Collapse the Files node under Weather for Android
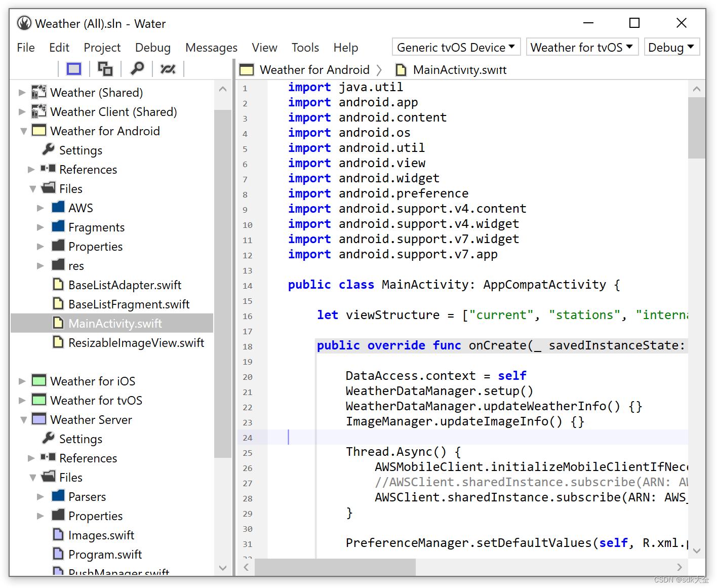 tap(32, 188)
